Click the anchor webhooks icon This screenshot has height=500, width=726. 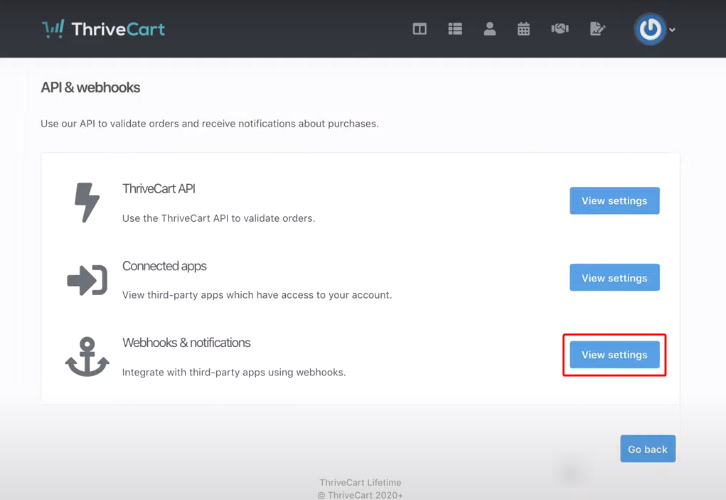87,356
